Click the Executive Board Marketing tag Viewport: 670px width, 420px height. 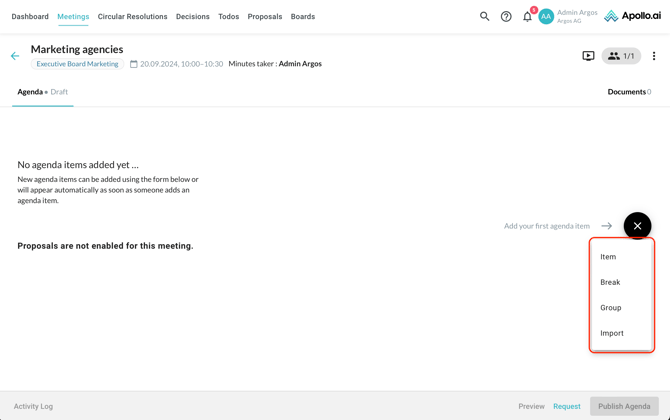tap(77, 64)
